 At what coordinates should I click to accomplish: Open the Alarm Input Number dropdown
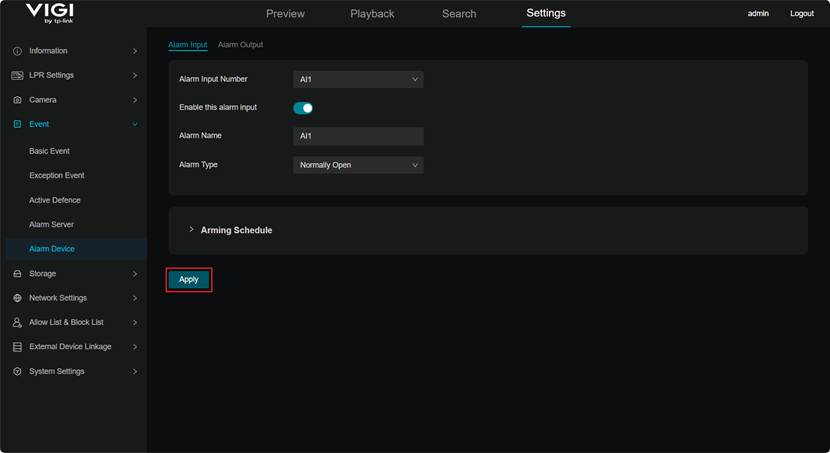click(358, 79)
